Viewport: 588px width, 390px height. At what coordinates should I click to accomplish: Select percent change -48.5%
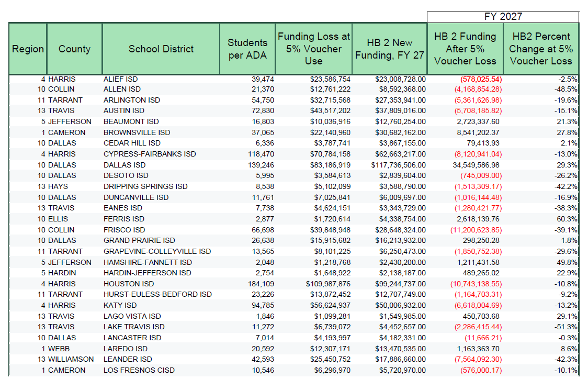pos(566,90)
